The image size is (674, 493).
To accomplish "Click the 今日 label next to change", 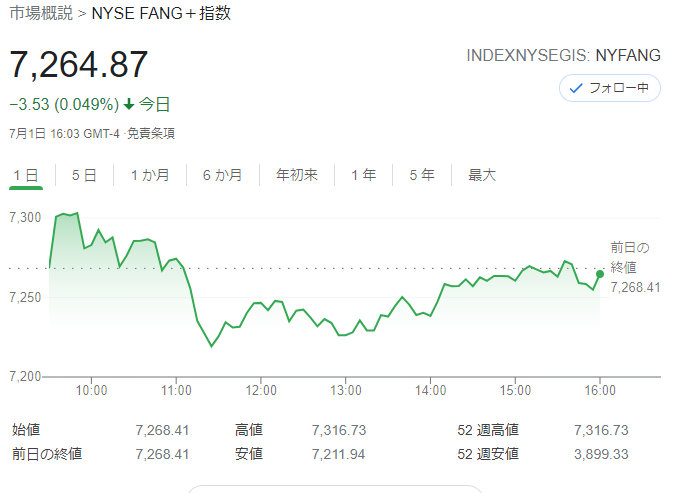I will coord(155,104).
